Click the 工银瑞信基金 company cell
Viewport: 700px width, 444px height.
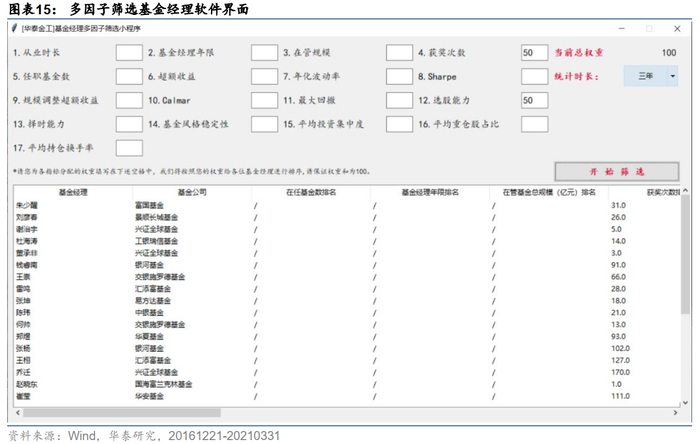click(x=157, y=241)
